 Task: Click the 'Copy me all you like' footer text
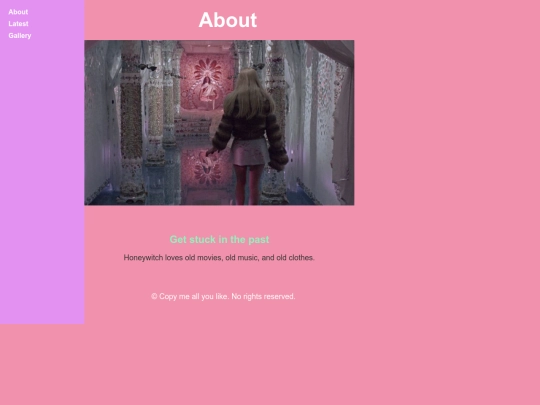pyautogui.click(x=223, y=297)
